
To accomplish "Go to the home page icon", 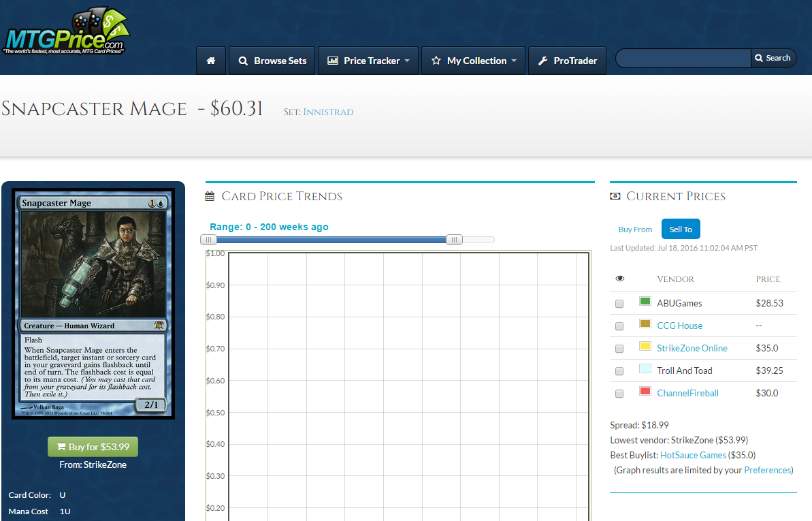I will (211, 61).
